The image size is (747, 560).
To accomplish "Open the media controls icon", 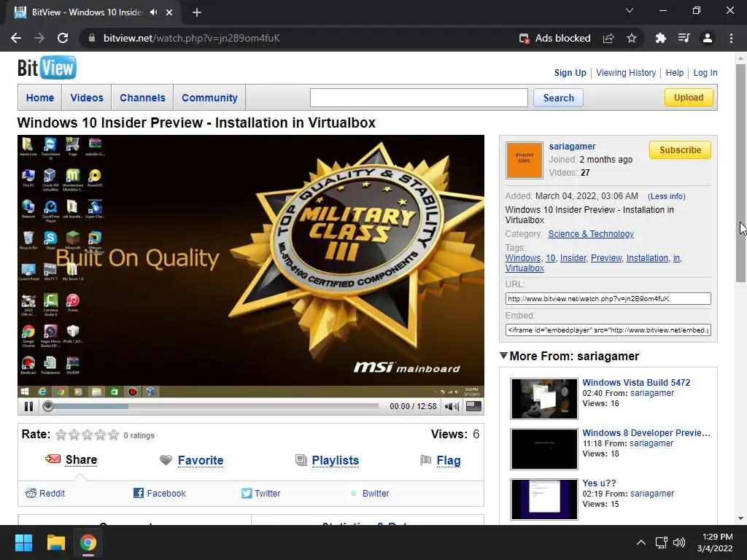I will tap(684, 38).
